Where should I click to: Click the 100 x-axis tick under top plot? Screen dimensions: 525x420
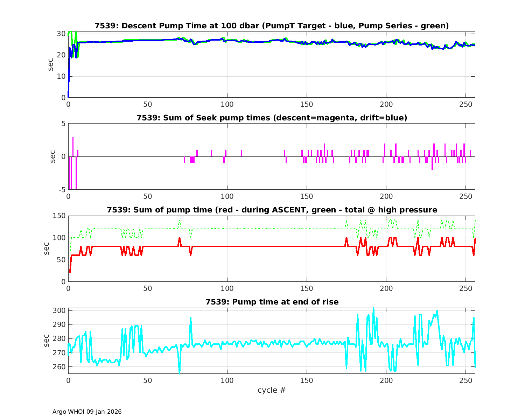[227, 105]
